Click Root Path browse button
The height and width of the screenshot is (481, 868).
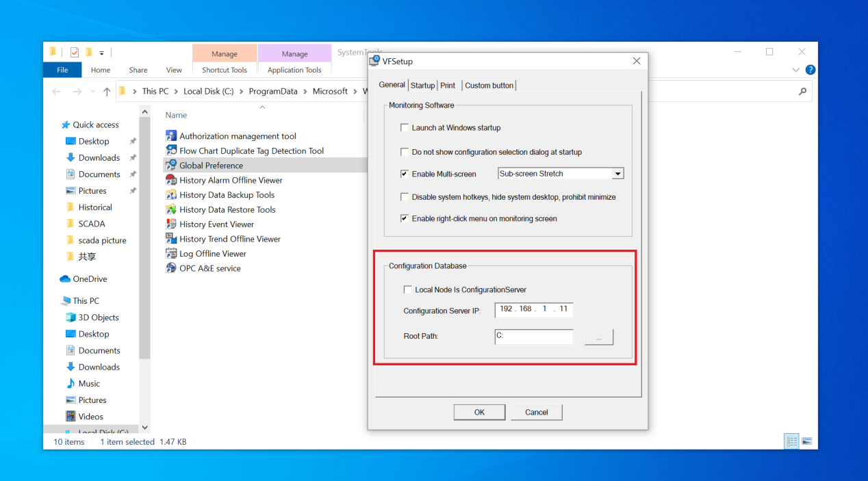click(599, 337)
